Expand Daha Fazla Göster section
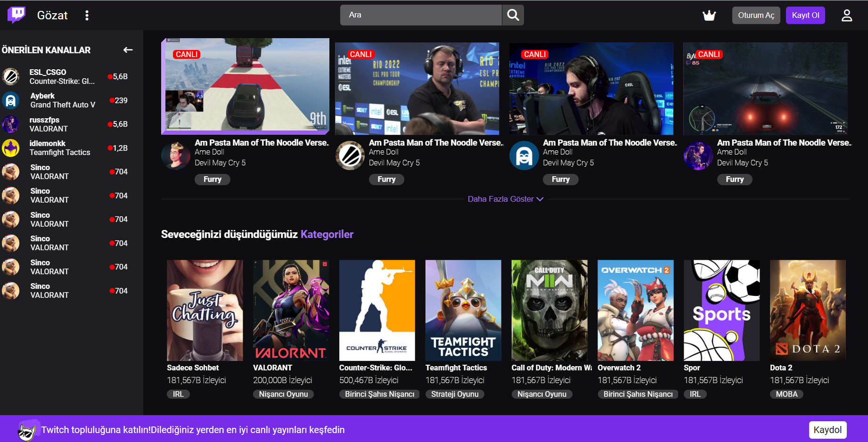This screenshot has height=442, width=868. [x=505, y=199]
